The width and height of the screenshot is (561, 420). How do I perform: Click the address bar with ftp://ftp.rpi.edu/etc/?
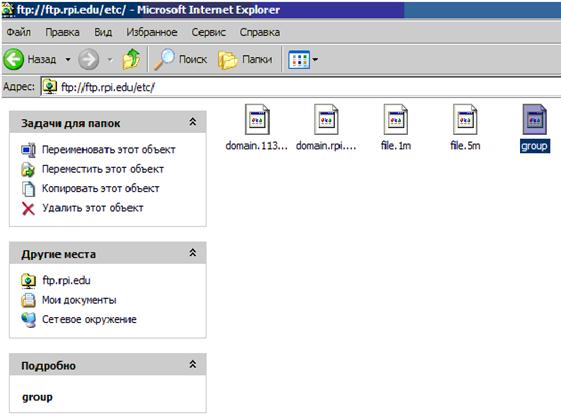[301, 87]
